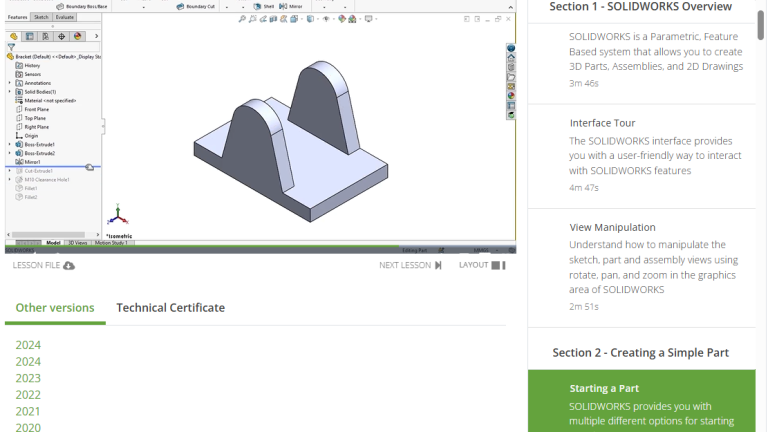
Task: Open 2021 version link
Action: click(28, 411)
